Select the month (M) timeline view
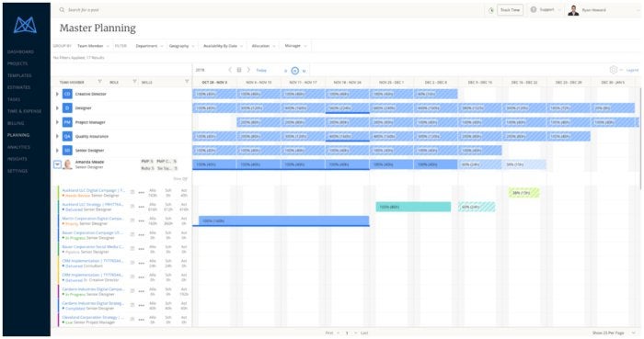This screenshot has height=339, width=644. [x=304, y=71]
